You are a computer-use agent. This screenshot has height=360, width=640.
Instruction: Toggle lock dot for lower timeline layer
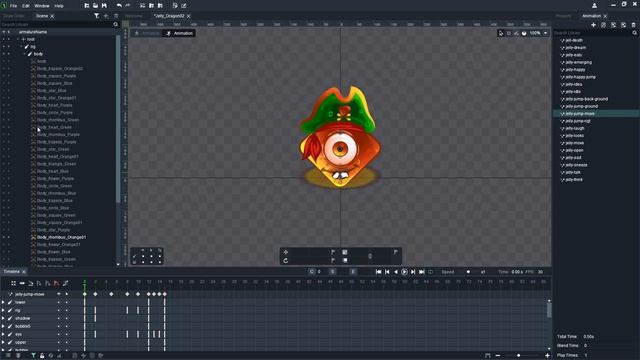point(67,302)
